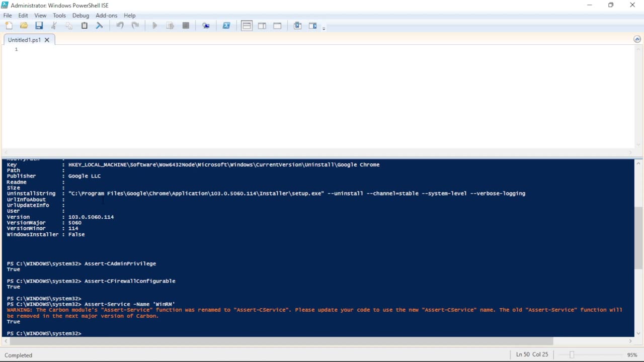This screenshot has width=644, height=362.
Task: Click the Assert-CAdminPrivilege command text
Action: click(x=120, y=263)
